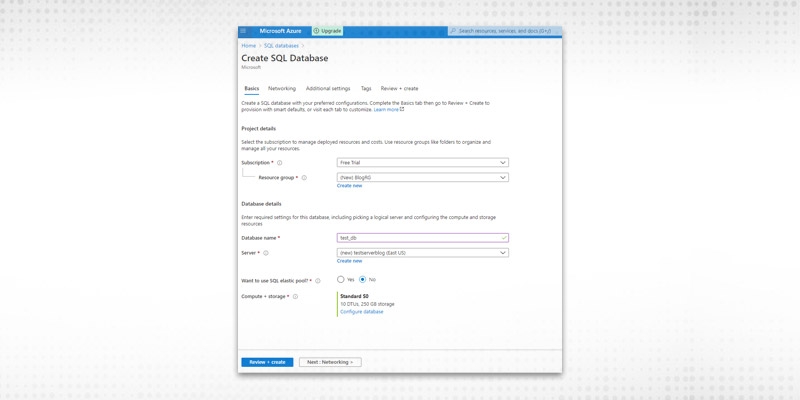Click the Microsoft Azure logo text
Image resolution: width=800 pixels, height=400 pixels.
pyautogui.click(x=280, y=31)
